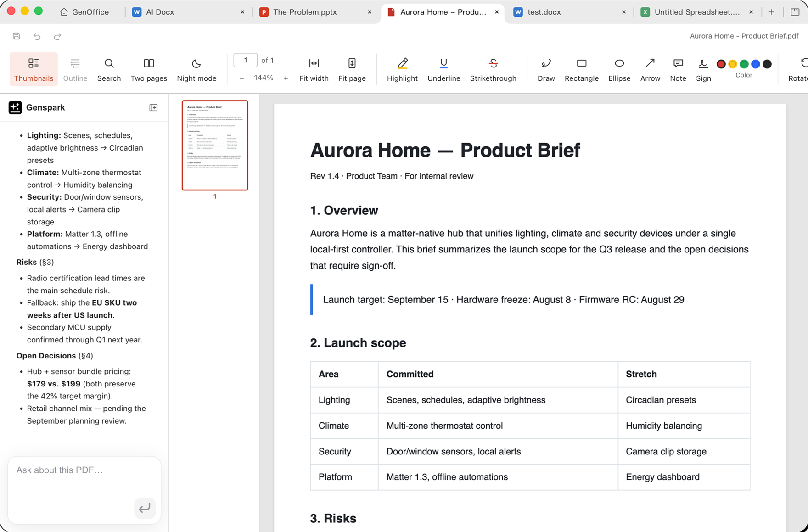
Task: Zoom in with the plus button
Action: [x=286, y=78]
